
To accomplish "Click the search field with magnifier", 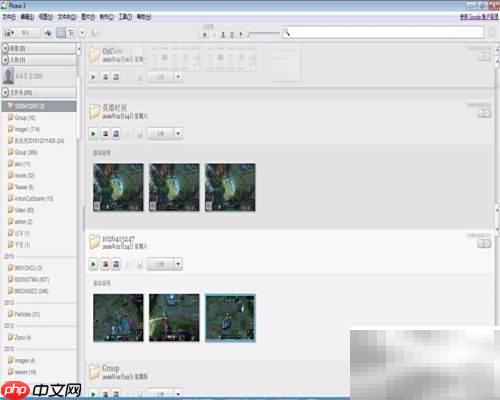I will coord(383,32).
